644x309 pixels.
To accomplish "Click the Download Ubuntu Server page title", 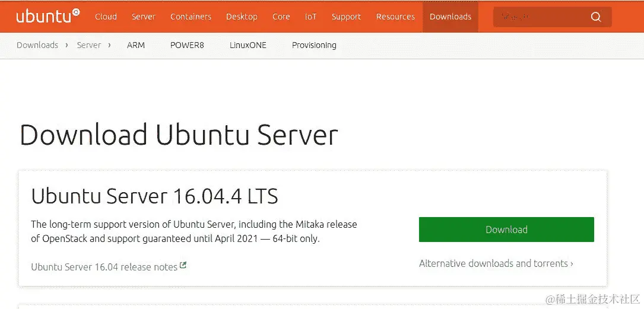I will (x=179, y=134).
